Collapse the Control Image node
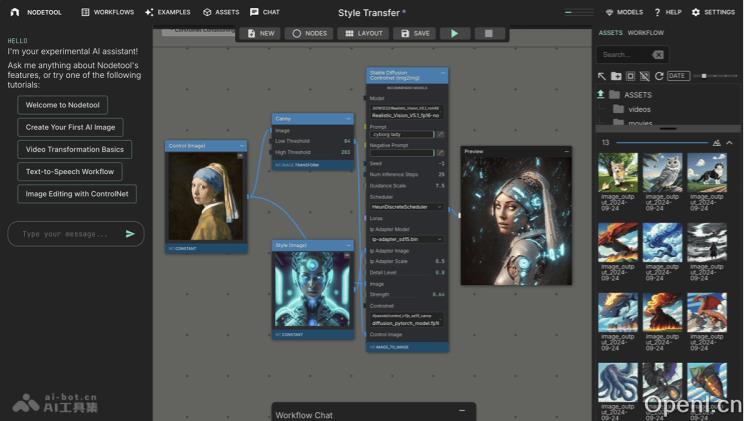The width and height of the screenshot is (750, 421). (x=242, y=146)
